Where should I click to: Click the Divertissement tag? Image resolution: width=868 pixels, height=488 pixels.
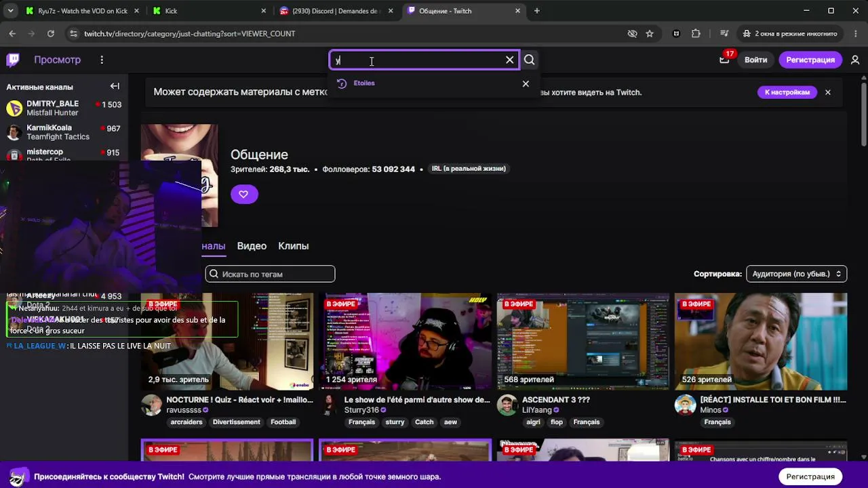tap(237, 422)
